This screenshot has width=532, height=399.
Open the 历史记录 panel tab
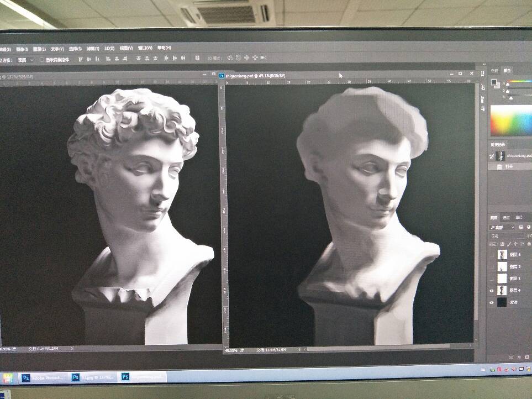498,145
